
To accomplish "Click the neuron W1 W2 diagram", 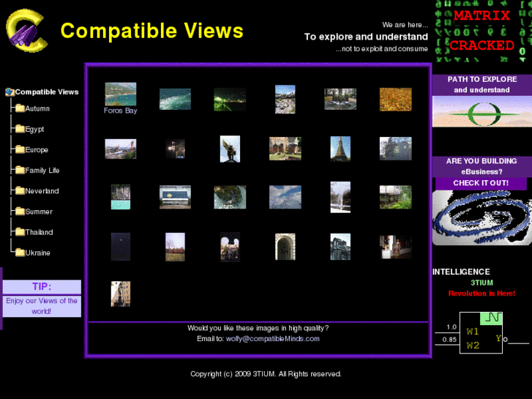I will (x=482, y=333).
